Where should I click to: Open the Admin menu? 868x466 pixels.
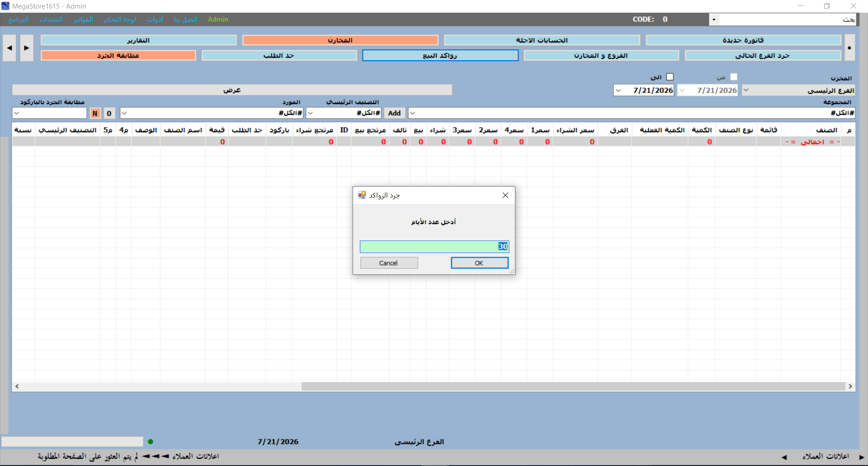[x=218, y=19]
